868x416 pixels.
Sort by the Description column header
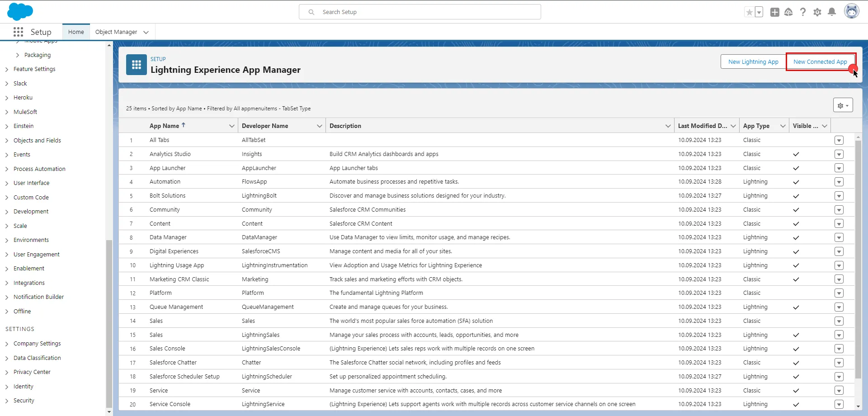[345, 126]
